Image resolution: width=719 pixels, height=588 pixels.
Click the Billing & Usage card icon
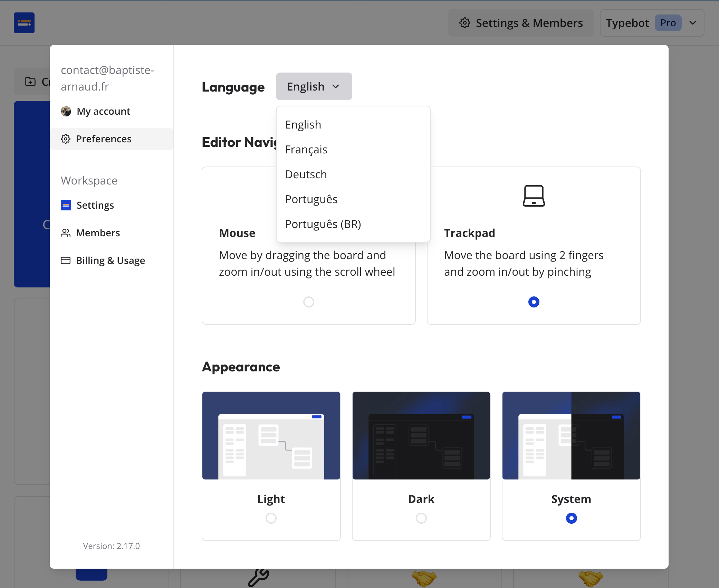click(66, 260)
